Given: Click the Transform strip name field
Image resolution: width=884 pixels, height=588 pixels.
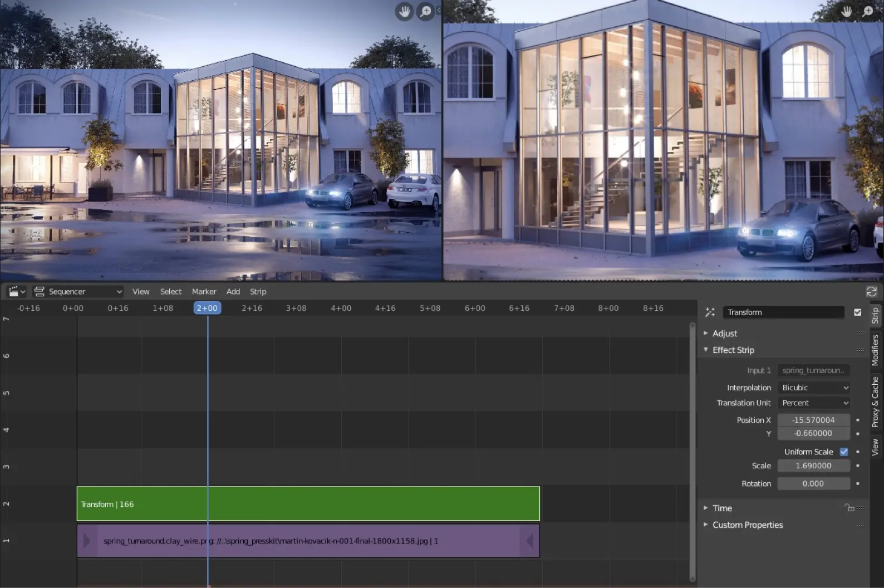Looking at the screenshot, I should coord(783,312).
